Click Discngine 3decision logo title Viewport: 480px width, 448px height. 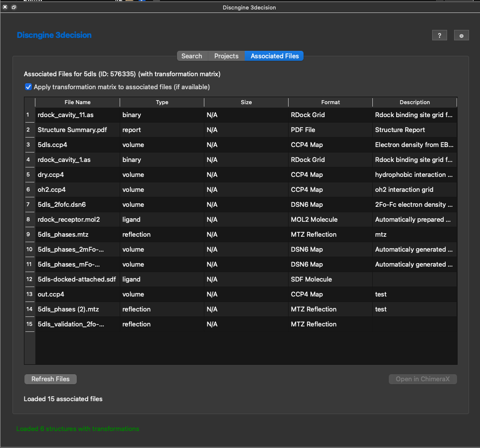[54, 35]
